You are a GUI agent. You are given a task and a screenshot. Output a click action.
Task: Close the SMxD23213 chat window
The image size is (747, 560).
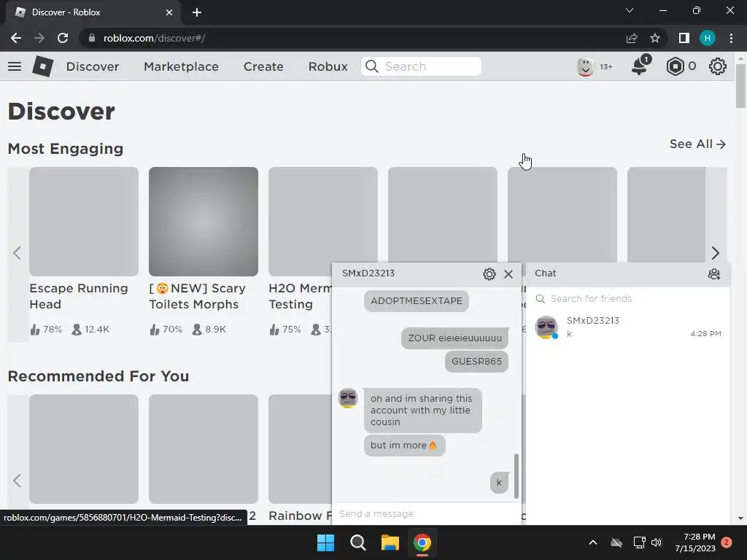pos(508,274)
